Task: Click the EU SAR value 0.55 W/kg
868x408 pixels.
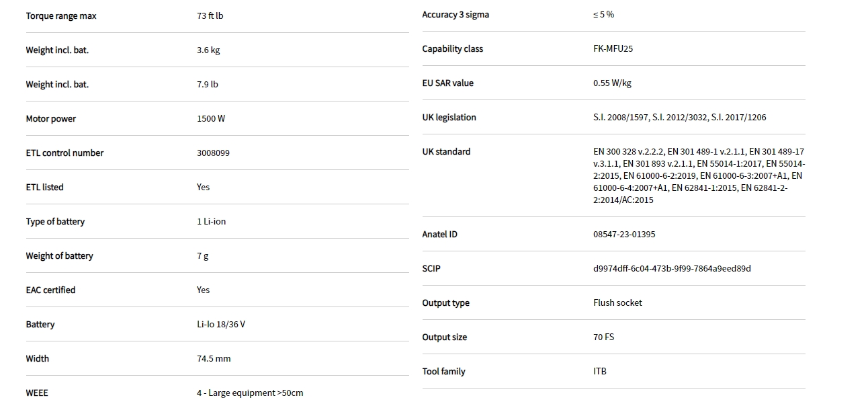Action: (612, 83)
